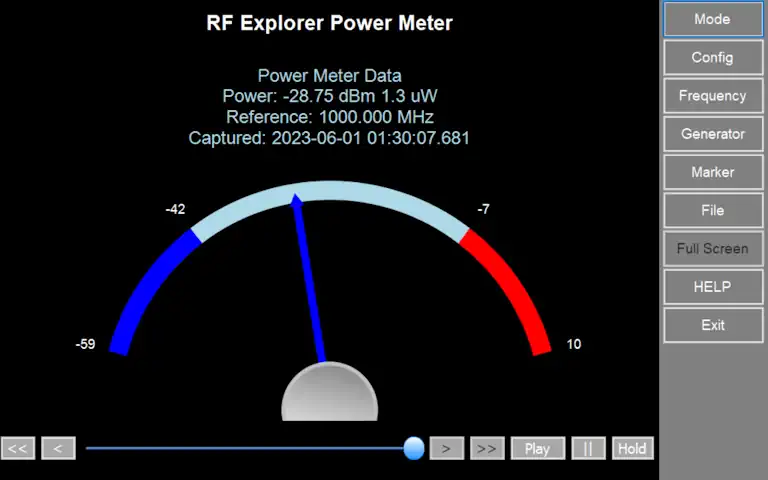The width and height of the screenshot is (768, 480).
Task: Toggle the Hold button
Action: point(632,448)
